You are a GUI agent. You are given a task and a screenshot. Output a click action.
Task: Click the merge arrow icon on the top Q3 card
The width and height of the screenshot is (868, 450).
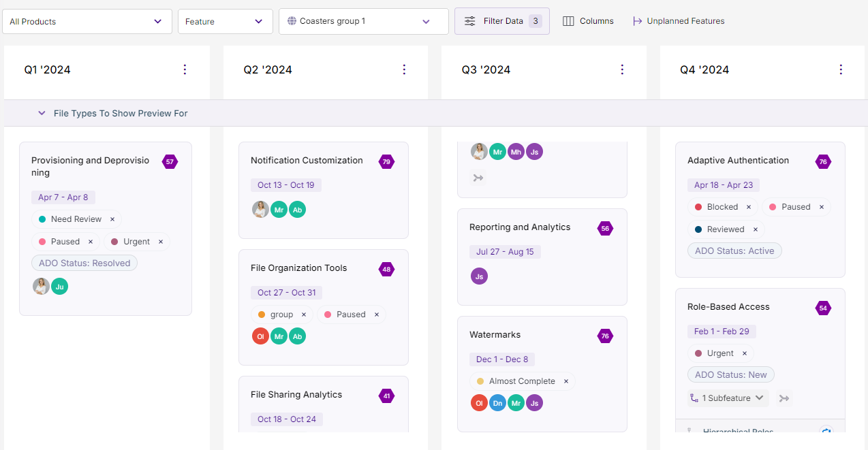click(478, 178)
